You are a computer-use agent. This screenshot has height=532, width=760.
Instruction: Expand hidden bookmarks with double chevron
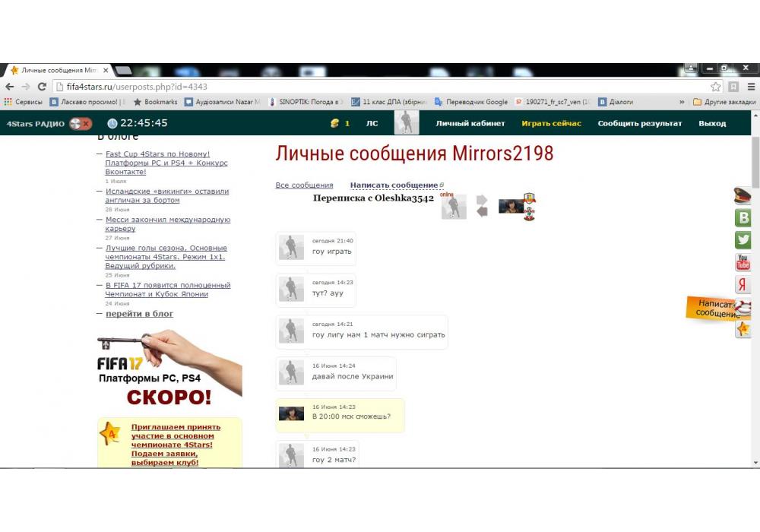tap(682, 102)
